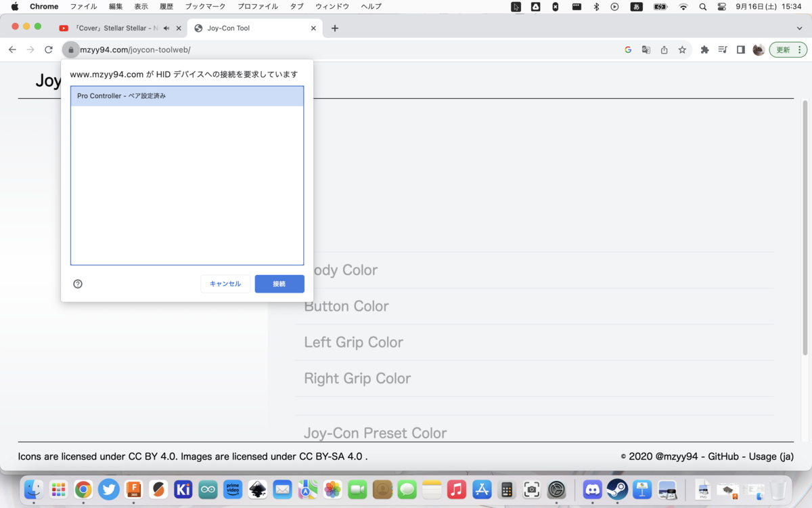This screenshot has height=508, width=812.
Task: Click the Google icon in address bar
Action: pos(628,50)
